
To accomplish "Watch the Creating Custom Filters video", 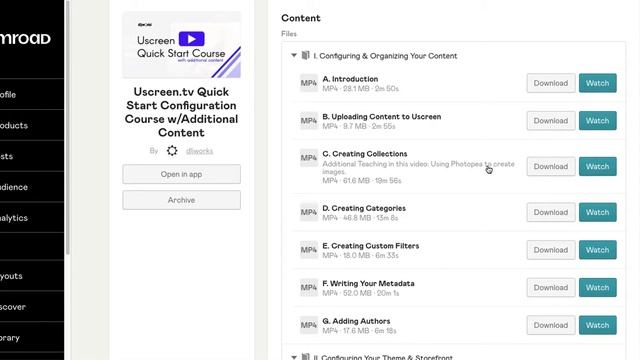I will [x=598, y=250].
